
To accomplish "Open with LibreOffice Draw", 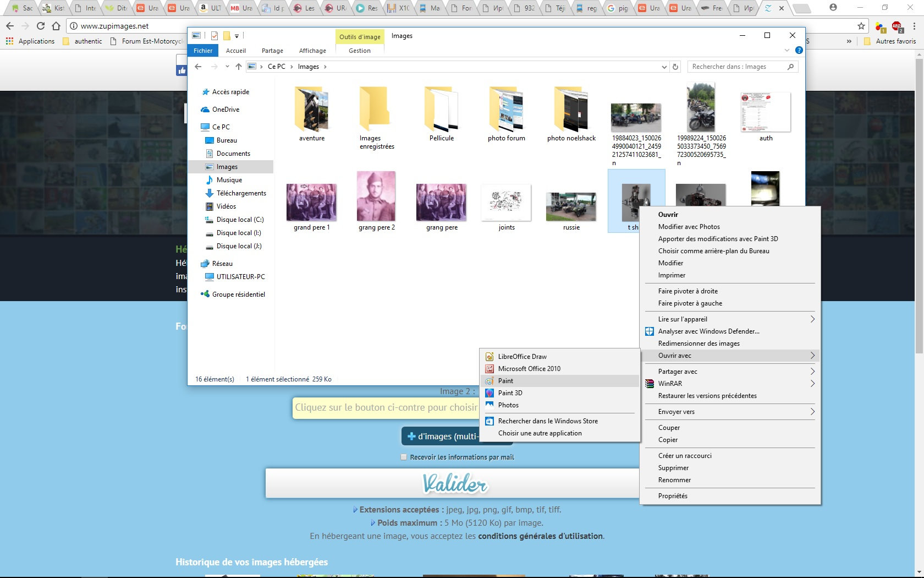I will coord(560,357).
